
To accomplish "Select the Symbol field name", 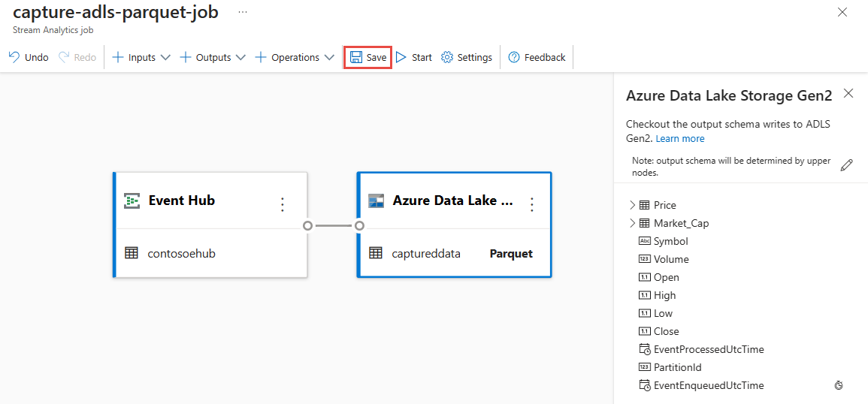I will click(x=671, y=241).
